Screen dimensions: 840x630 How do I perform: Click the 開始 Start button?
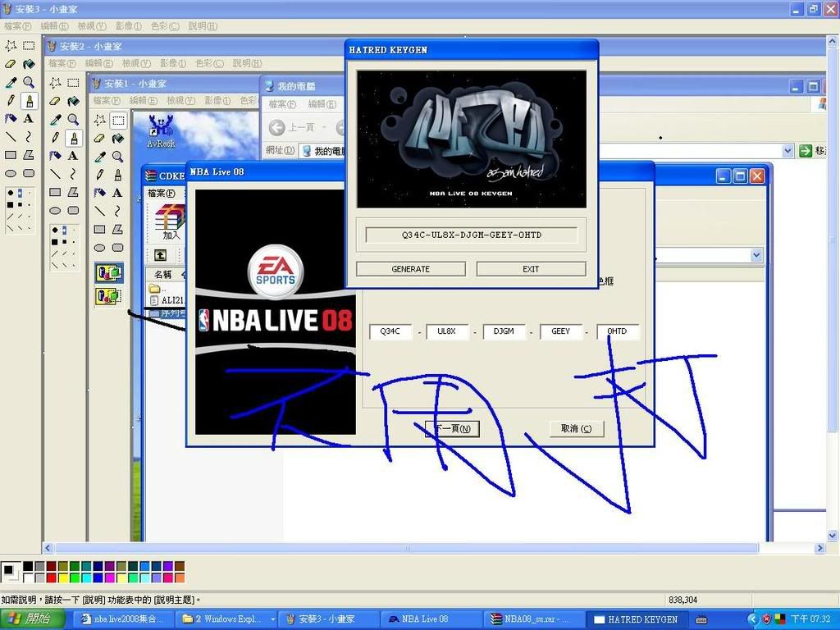(x=32, y=619)
